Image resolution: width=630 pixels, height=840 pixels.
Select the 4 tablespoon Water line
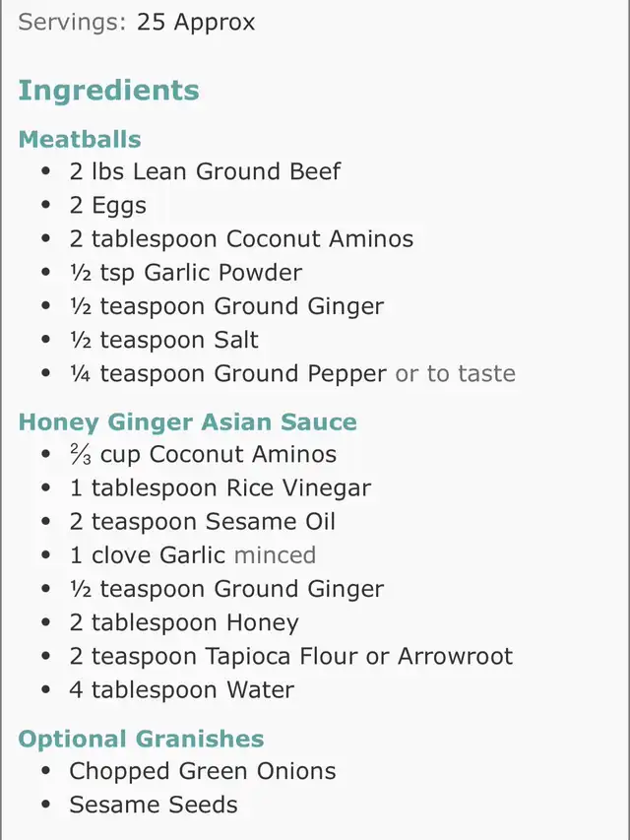pyautogui.click(x=182, y=690)
